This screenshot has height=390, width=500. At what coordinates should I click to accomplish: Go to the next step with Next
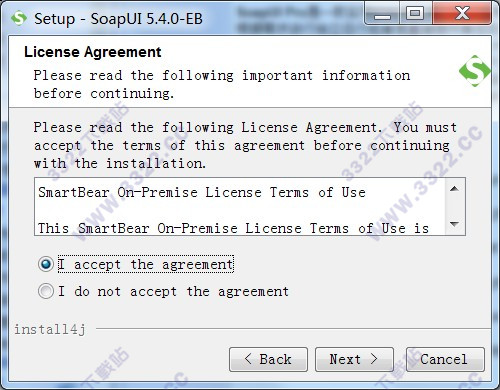(354, 359)
